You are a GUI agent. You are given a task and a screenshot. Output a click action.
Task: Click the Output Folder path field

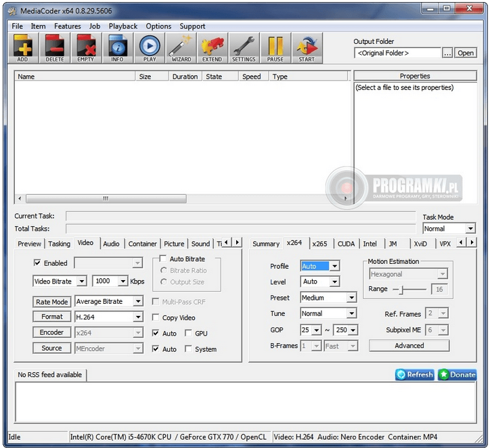pos(397,53)
